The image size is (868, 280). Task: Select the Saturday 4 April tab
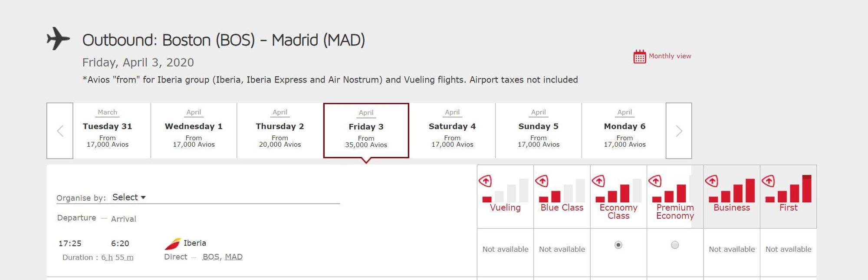coord(452,131)
